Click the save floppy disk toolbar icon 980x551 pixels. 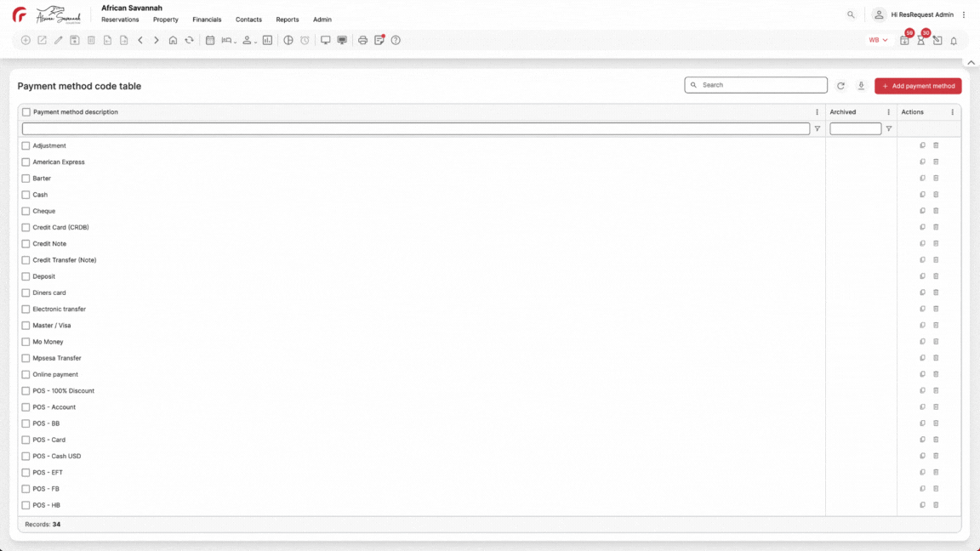(74, 40)
